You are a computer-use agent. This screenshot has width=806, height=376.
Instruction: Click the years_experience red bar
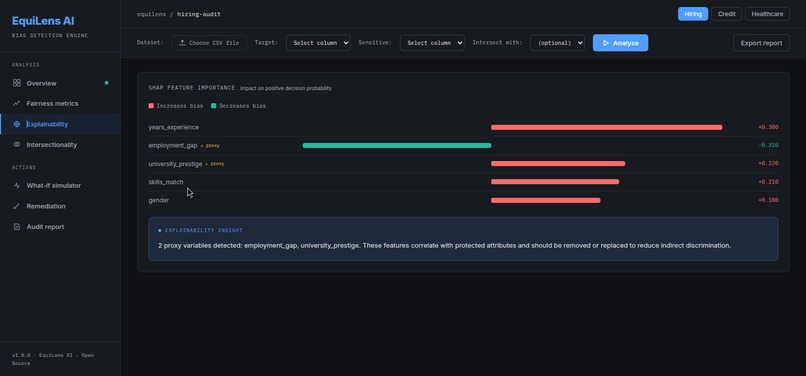pyautogui.click(x=607, y=127)
